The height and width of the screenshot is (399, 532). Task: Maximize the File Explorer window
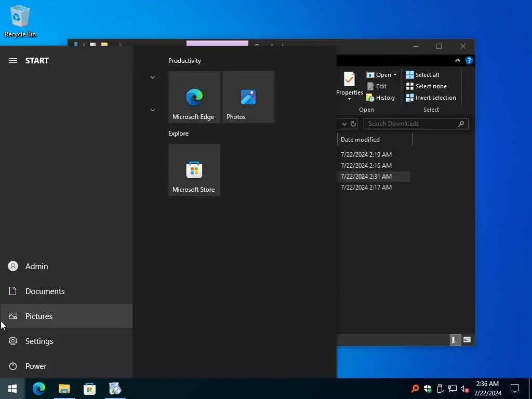click(439, 46)
